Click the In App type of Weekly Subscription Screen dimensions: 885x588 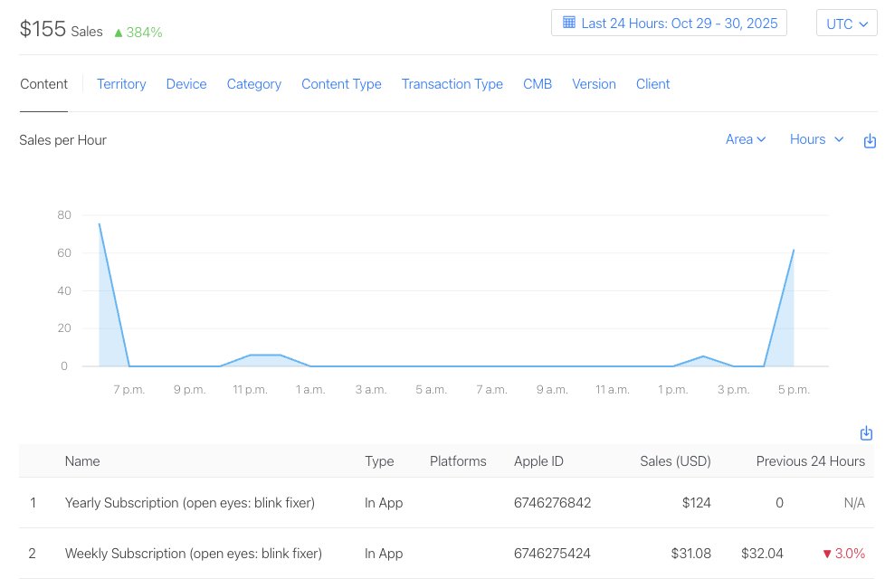[384, 554]
